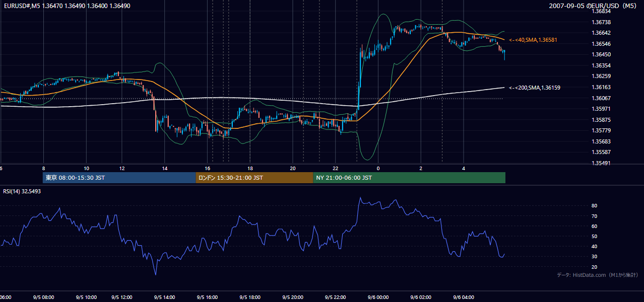This screenshot has height=302, width=644.
Task: Click hour label 10 below the price chart
Action: [86, 168]
